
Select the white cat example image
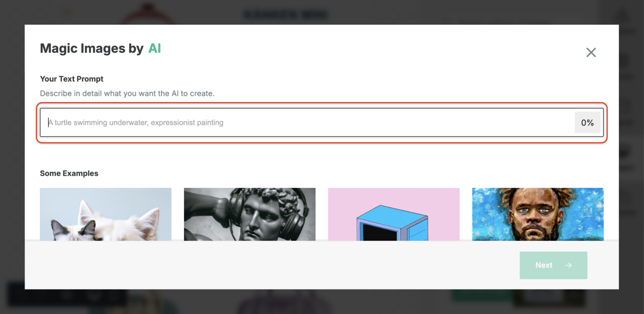(105, 214)
